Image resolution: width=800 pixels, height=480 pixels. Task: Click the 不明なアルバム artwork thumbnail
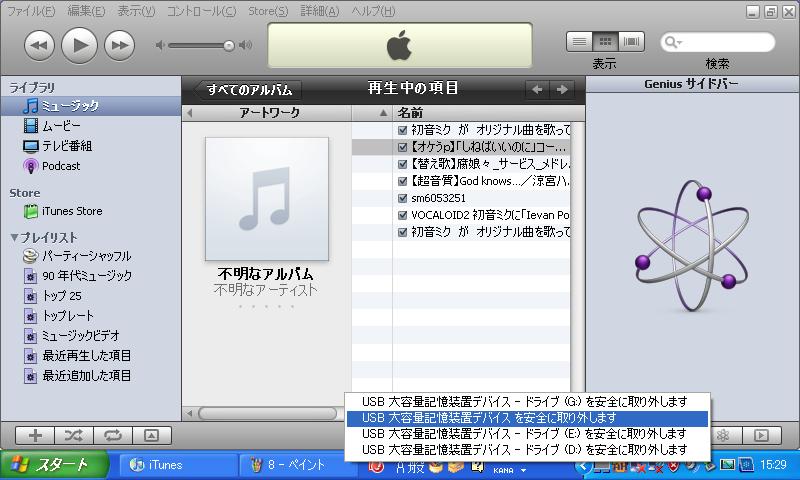267,199
